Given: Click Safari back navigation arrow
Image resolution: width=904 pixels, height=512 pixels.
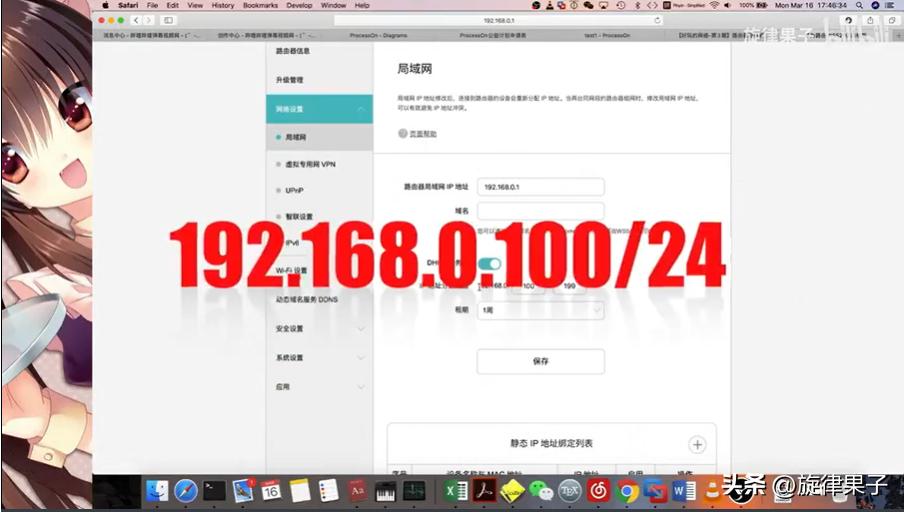Looking at the screenshot, I should [136, 20].
